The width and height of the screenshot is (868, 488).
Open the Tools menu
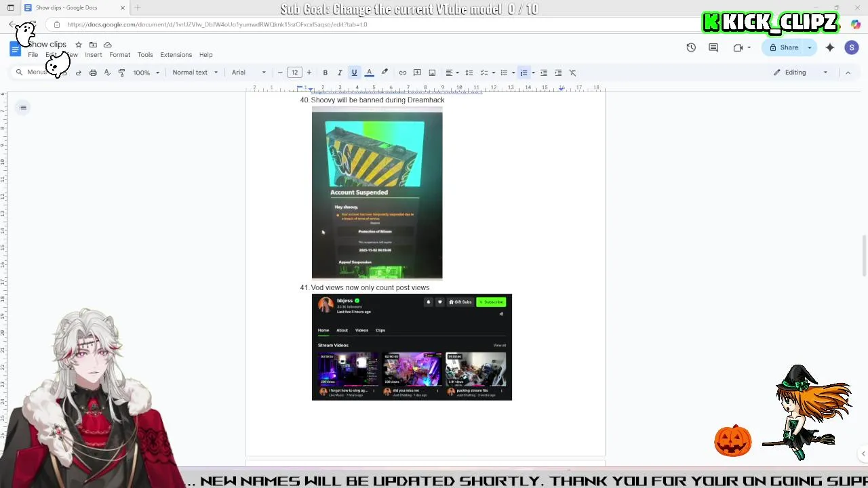[145, 55]
